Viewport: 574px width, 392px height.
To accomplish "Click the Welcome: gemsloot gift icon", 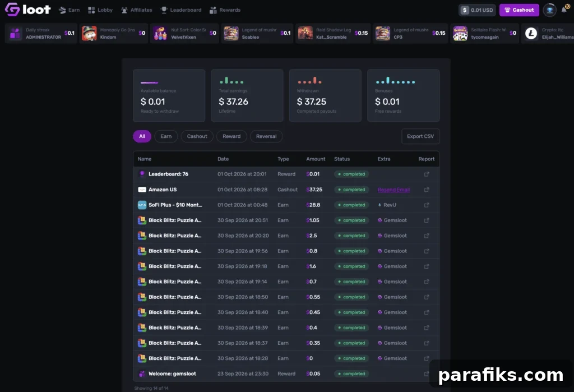I will (142, 374).
